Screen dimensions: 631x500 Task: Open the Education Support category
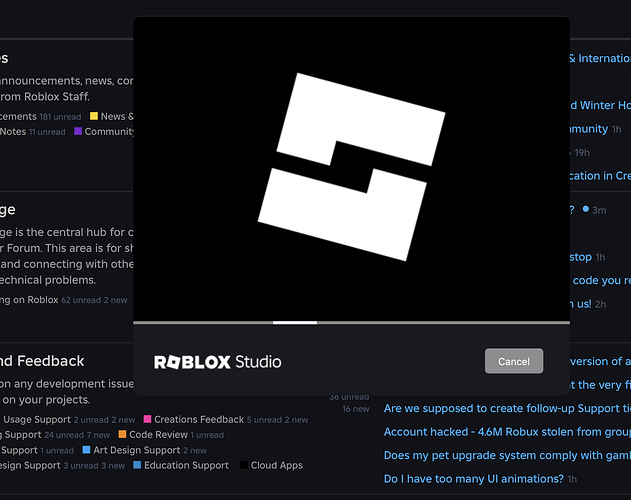point(186,465)
